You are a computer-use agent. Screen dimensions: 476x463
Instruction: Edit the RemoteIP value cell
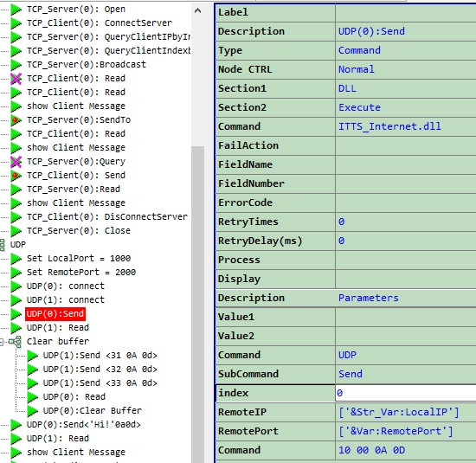click(406, 412)
